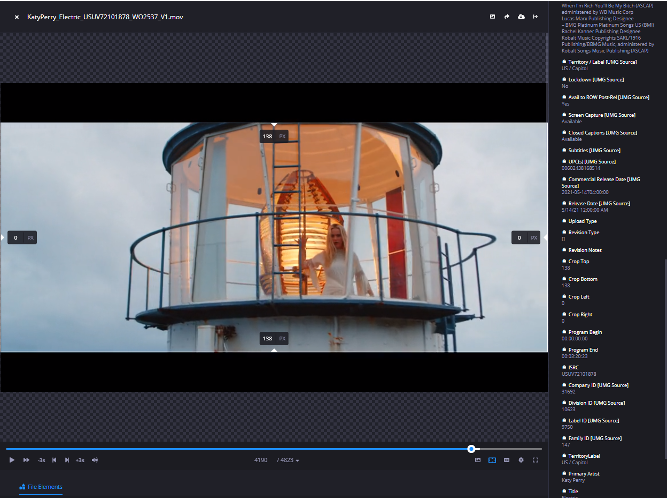This screenshot has width=668, height=498.
Task: Click lock icon beside UPC(s)
Action: point(564,162)
